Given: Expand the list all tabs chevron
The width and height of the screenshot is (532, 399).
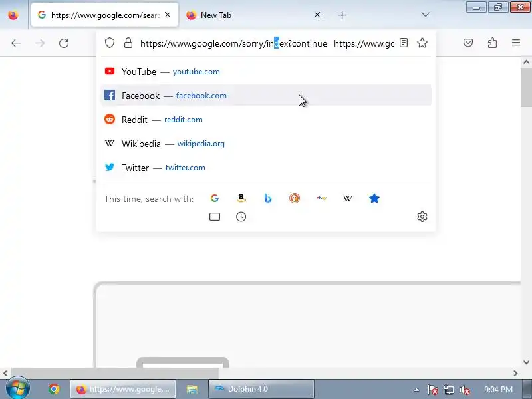Looking at the screenshot, I should point(425,15).
